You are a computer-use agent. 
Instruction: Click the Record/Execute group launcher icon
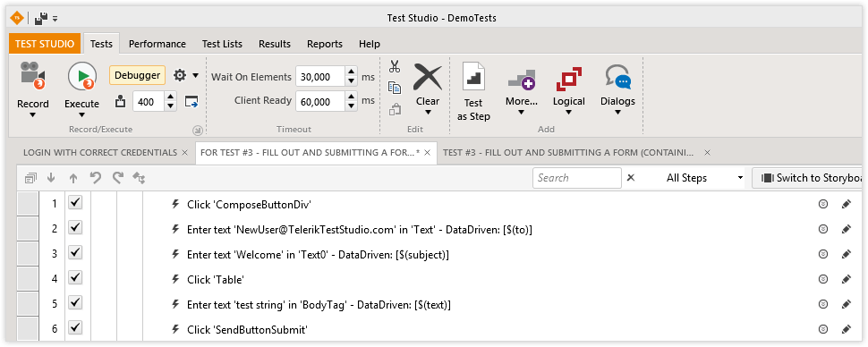[x=197, y=131]
